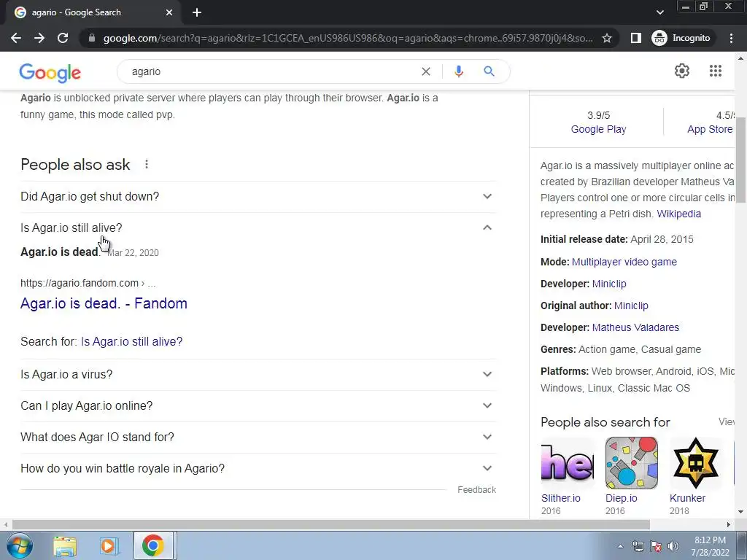Viewport: 747px width, 560px height.
Task: Open the App Store rating link
Action: tap(710, 129)
